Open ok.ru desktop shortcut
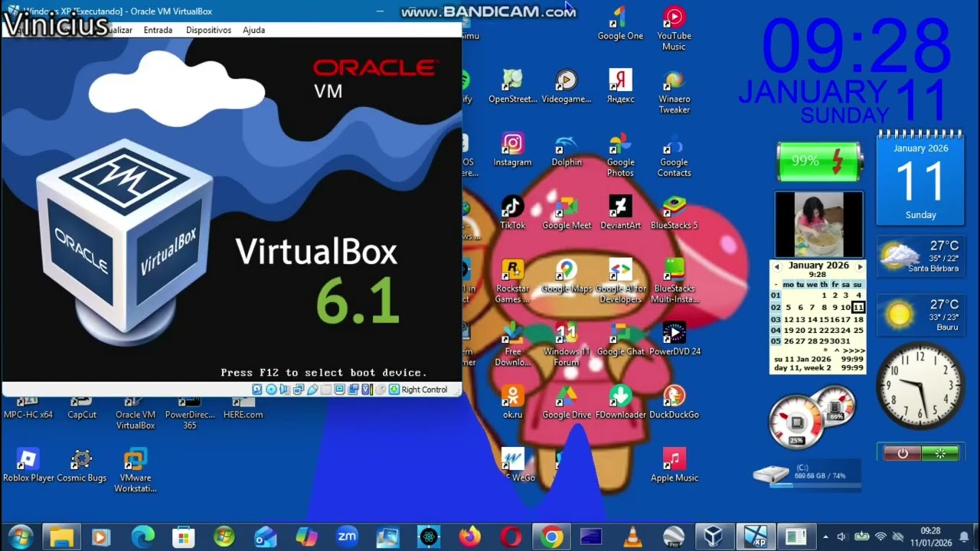Image resolution: width=980 pixels, height=551 pixels. click(x=512, y=401)
